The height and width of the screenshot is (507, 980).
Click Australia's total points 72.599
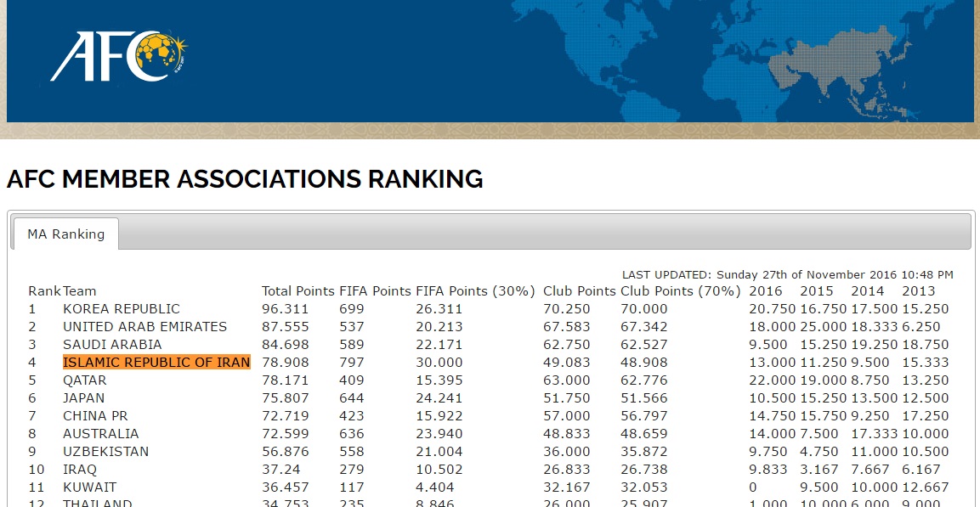click(x=285, y=433)
